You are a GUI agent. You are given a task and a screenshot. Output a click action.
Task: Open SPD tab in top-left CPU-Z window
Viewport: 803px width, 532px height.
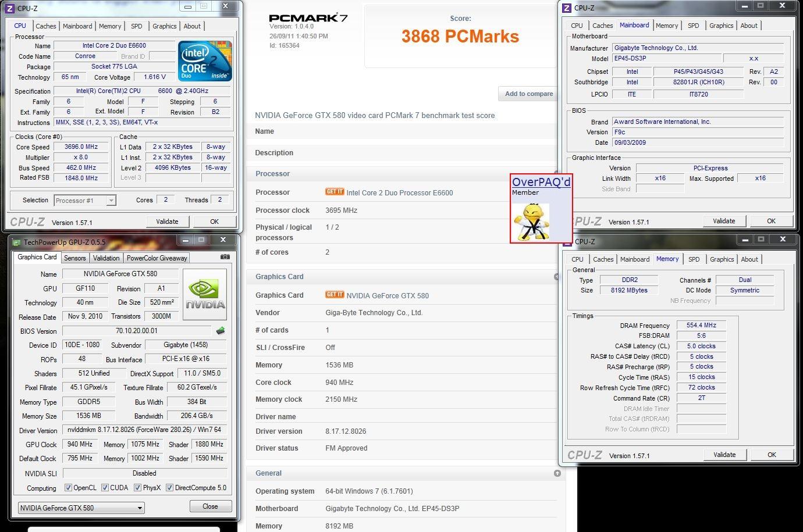coord(136,26)
